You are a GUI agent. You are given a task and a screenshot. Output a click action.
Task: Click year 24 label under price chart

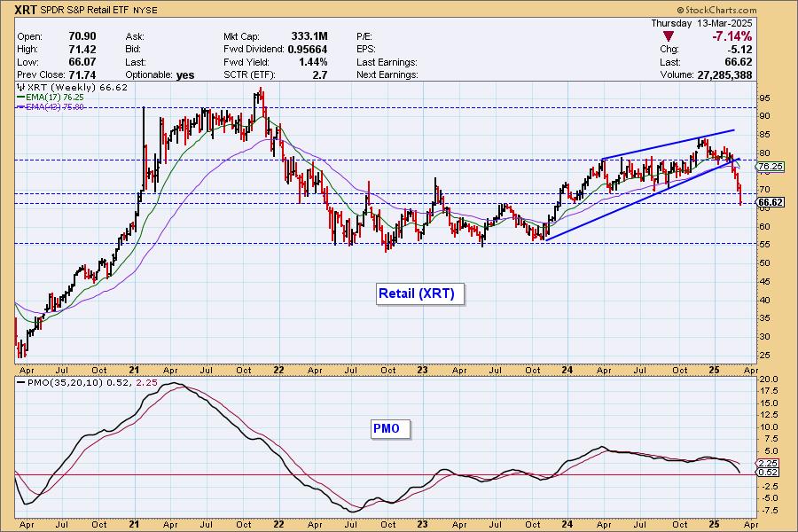[x=567, y=370]
